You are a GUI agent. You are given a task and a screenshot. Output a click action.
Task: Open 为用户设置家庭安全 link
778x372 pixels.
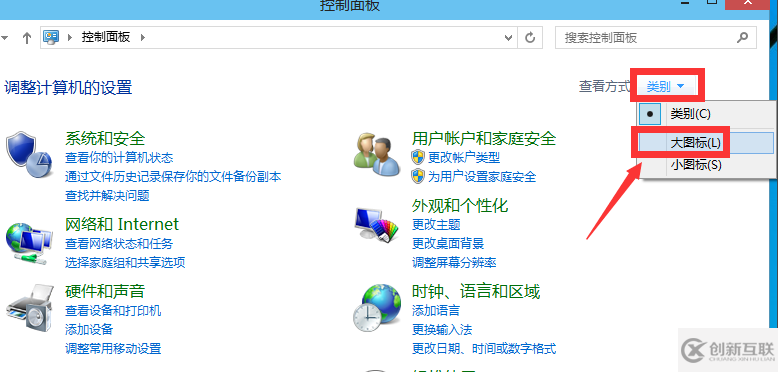tap(482, 176)
